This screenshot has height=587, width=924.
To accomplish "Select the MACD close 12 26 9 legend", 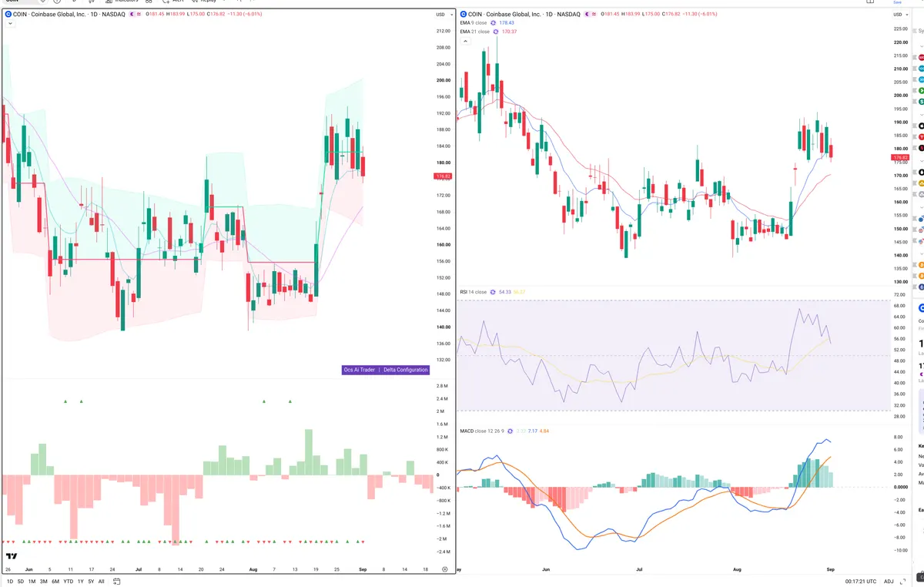I will (480, 430).
